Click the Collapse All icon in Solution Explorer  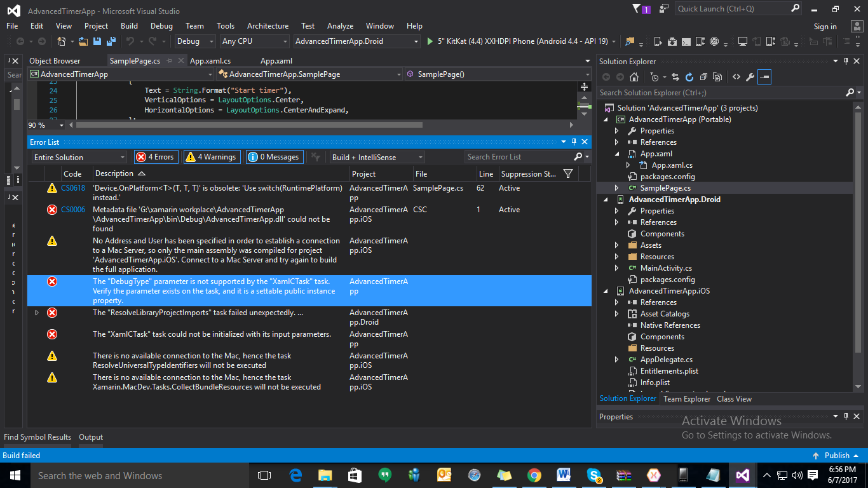[x=703, y=77]
